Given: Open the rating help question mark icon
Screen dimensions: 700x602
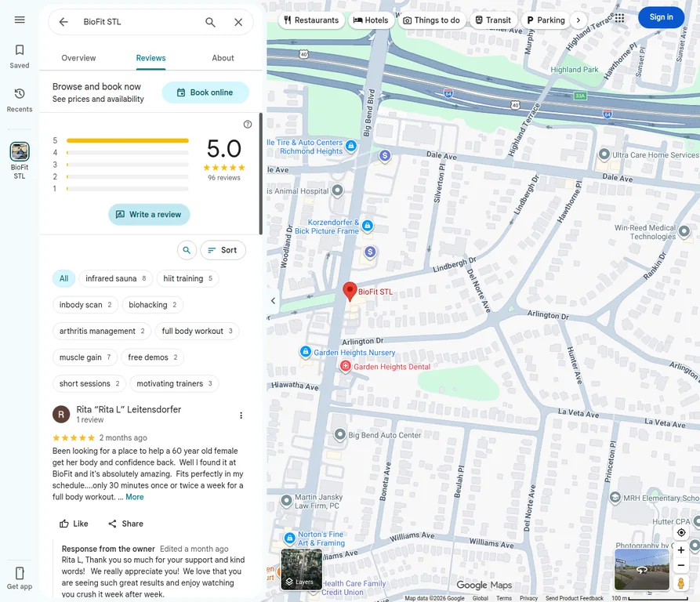Looking at the screenshot, I should [x=248, y=124].
